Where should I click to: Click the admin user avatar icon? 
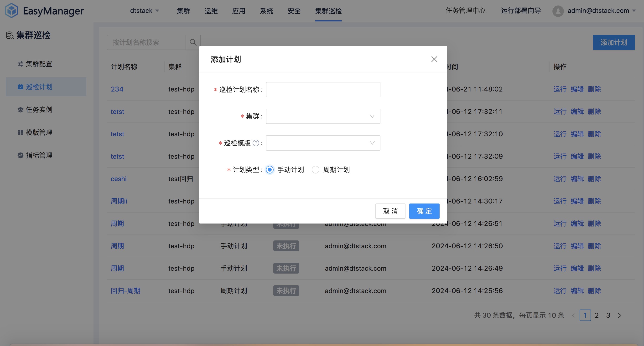pyautogui.click(x=558, y=11)
